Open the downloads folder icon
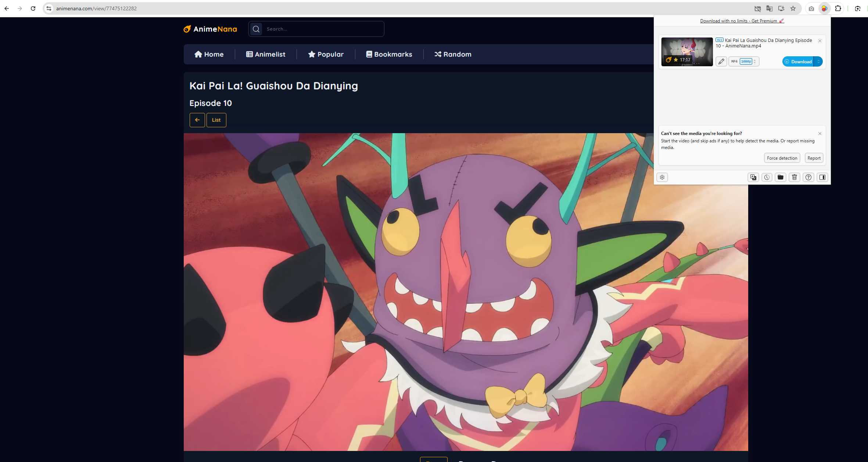The width and height of the screenshot is (868, 462). [781, 177]
